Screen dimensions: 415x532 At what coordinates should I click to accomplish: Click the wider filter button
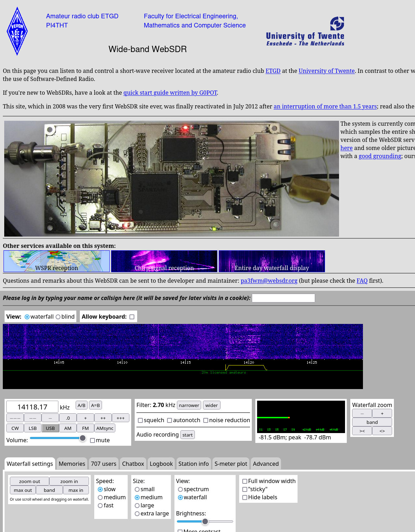tap(211, 405)
